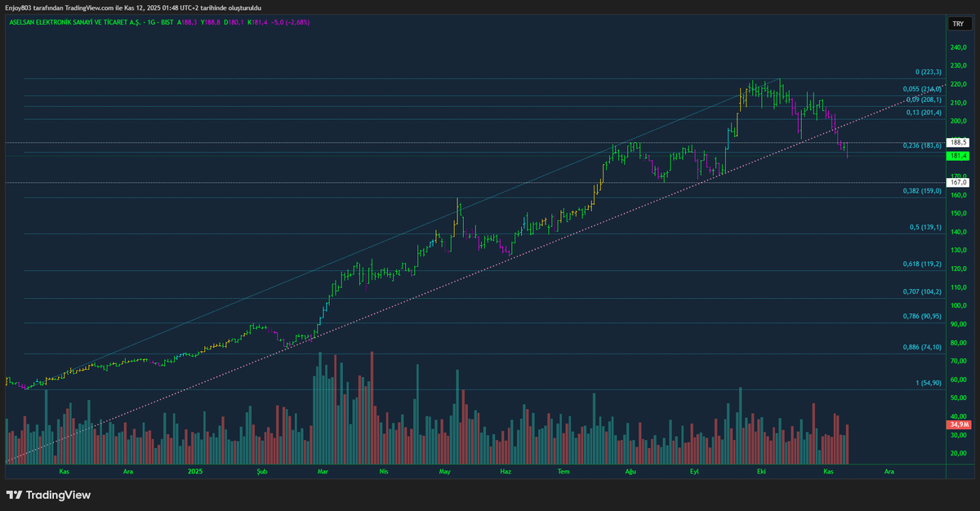
Task: Click the 240,0 price scale label
Action: pyautogui.click(x=959, y=47)
